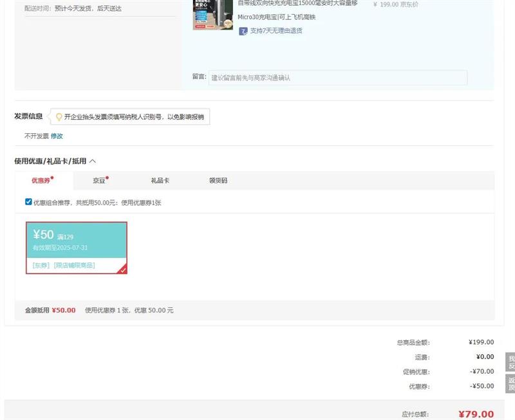
Task: Click the power bank product title link
Action: click(x=297, y=3)
